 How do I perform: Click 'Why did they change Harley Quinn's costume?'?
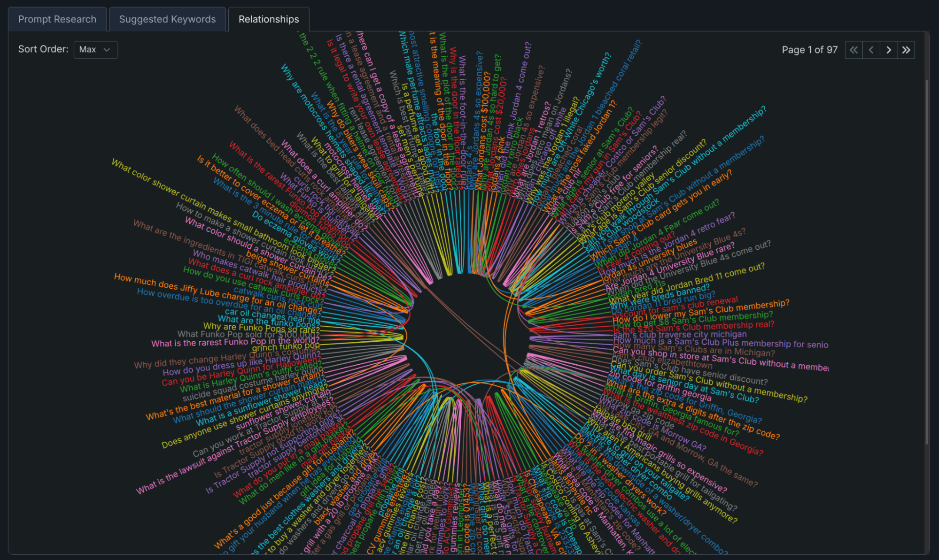tap(226, 357)
